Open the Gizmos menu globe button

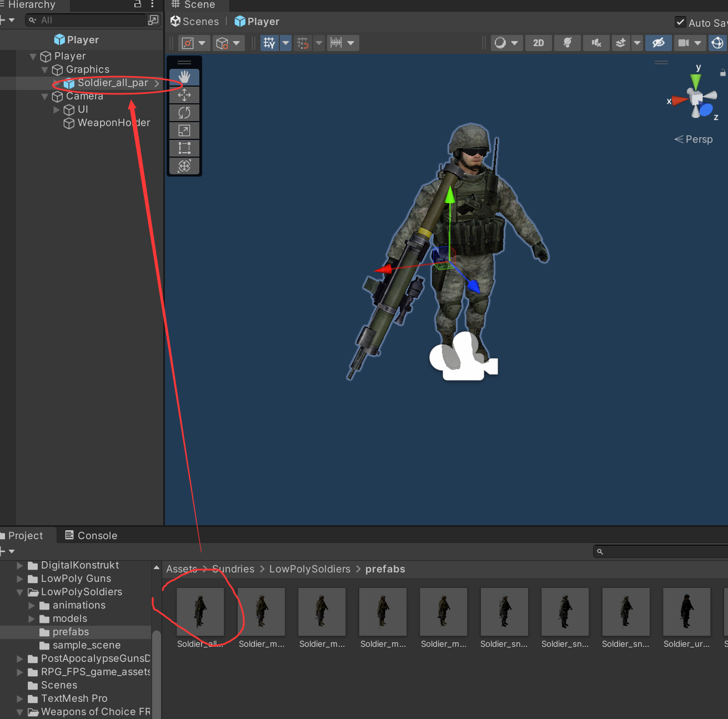pos(717,43)
